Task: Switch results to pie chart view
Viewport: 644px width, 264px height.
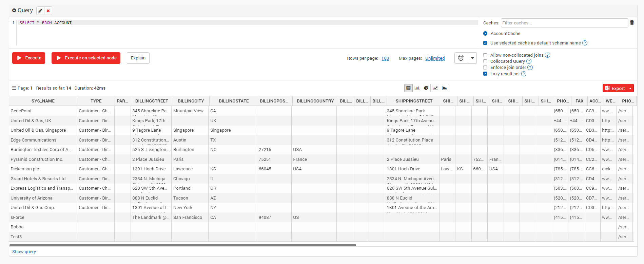Action: pyautogui.click(x=426, y=88)
